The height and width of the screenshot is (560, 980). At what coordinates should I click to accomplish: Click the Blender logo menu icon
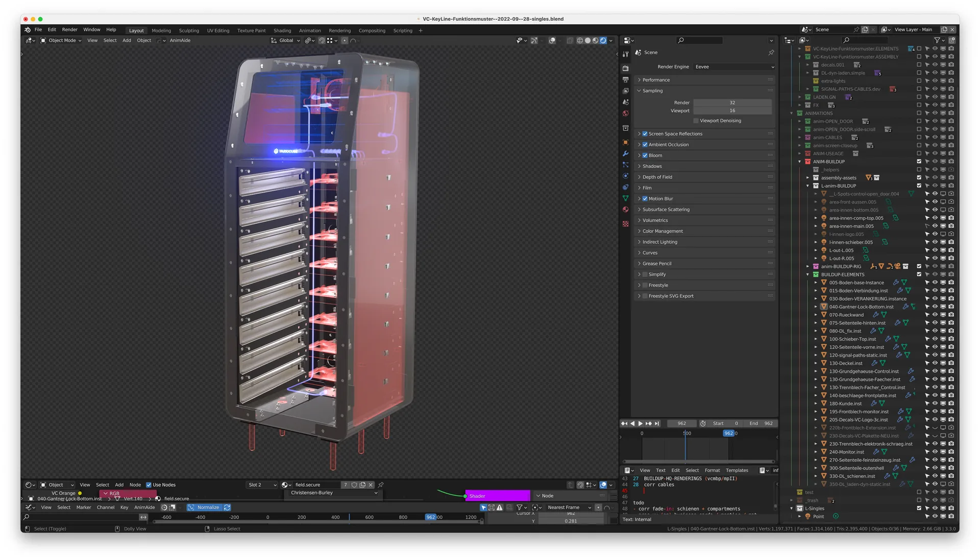28,30
